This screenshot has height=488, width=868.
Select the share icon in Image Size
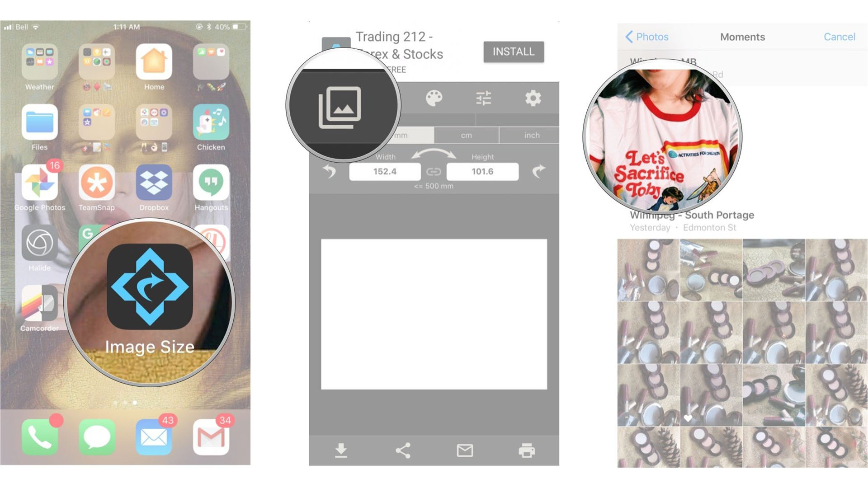[403, 450]
